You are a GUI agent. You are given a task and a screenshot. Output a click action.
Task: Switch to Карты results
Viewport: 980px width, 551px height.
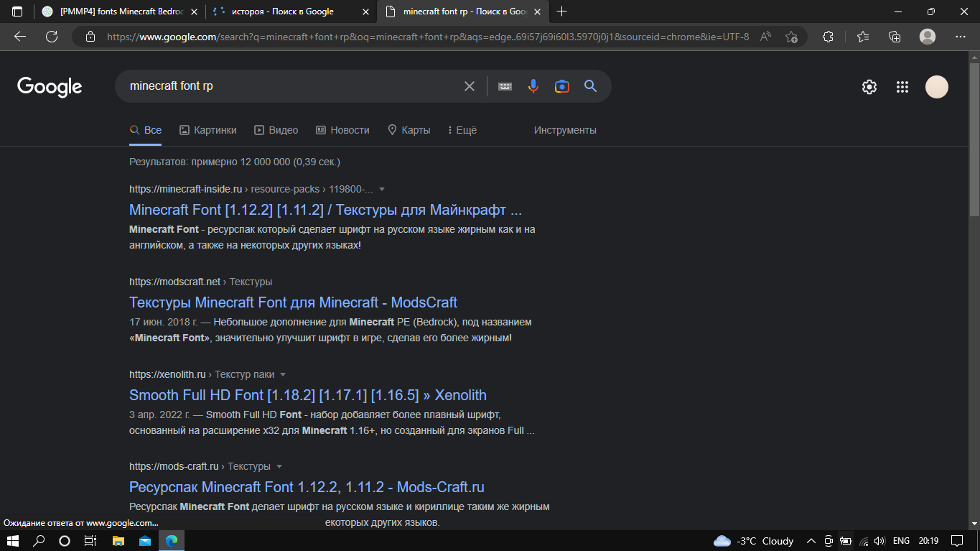tap(409, 130)
